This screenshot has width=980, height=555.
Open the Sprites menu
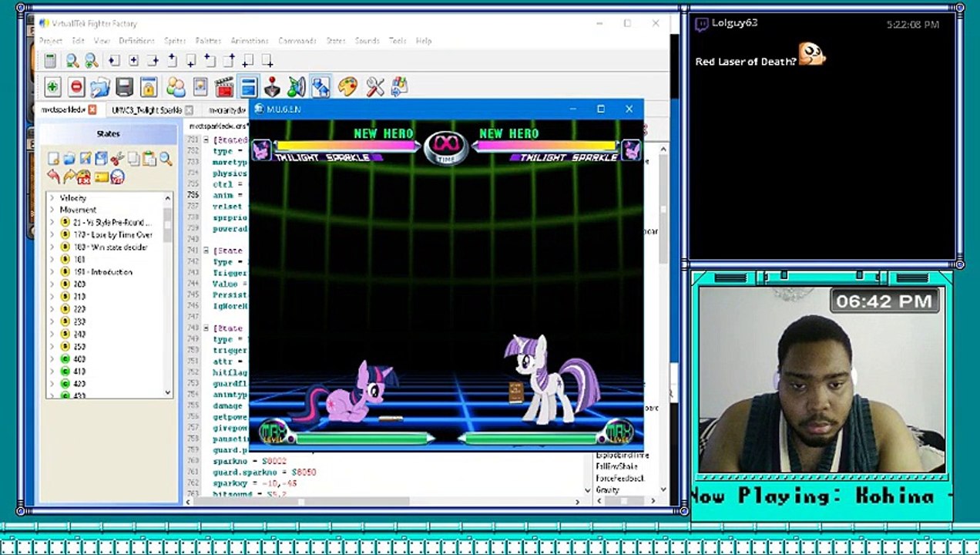point(175,41)
